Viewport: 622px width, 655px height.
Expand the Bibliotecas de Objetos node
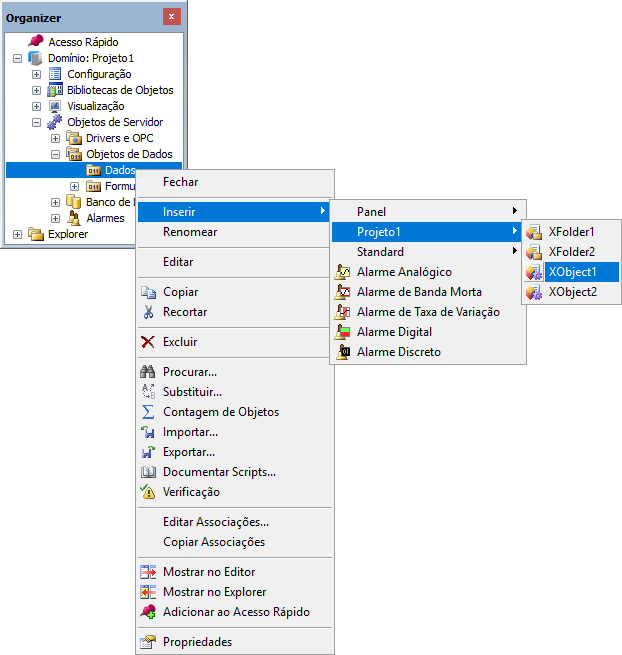(x=36, y=90)
